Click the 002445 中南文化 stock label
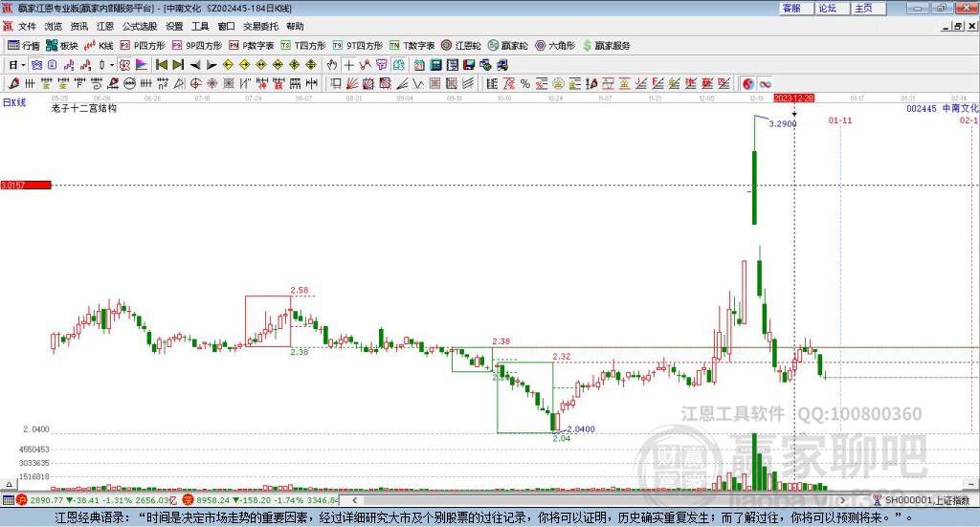The image size is (980, 527). pyautogui.click(x=943, y=108)
